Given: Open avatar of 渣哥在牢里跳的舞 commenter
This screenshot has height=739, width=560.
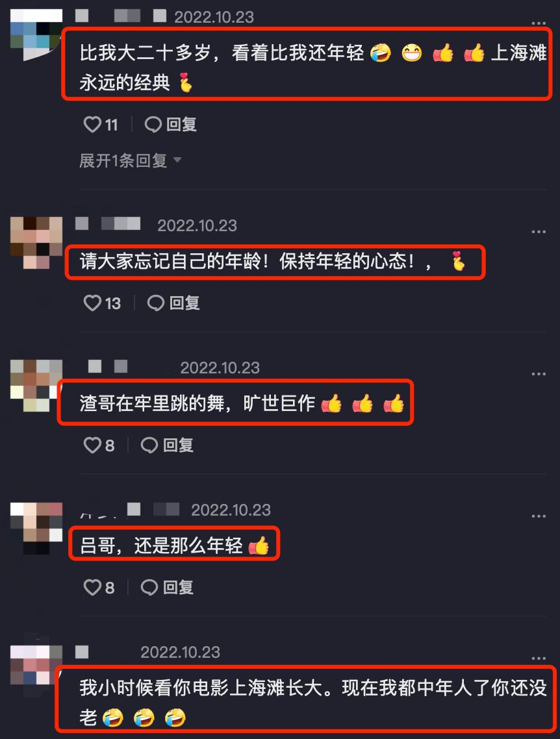Looking at the screenshot, I should (36, 386).
